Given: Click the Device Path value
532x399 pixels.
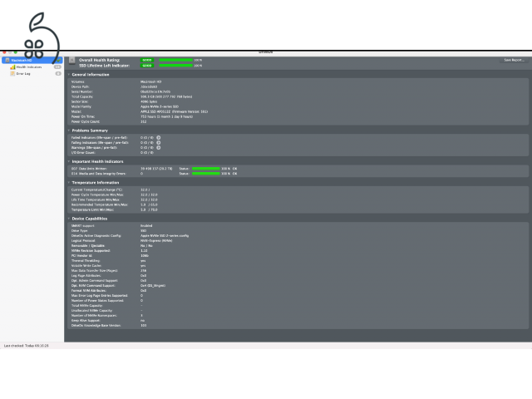Looking at the screenshot, I should (149, 86).
